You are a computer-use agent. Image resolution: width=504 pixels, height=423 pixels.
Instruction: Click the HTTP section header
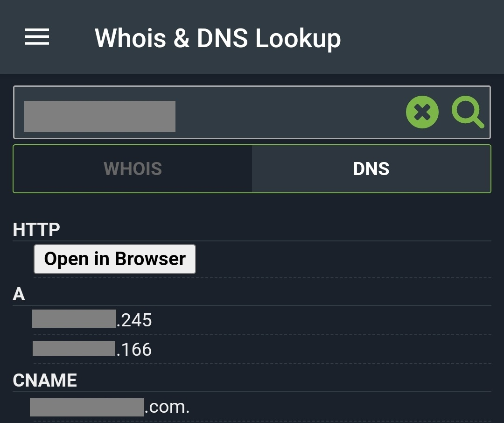click(36, 229)
